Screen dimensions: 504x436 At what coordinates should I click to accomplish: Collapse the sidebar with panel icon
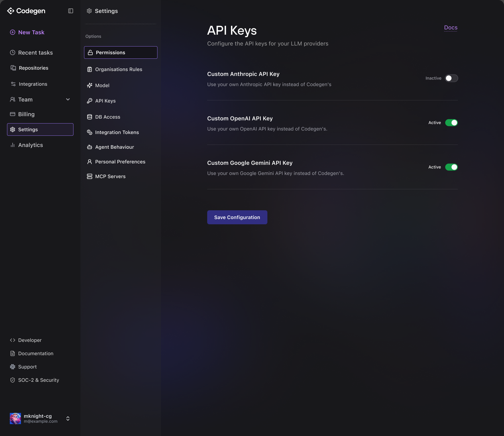[71, 11]
